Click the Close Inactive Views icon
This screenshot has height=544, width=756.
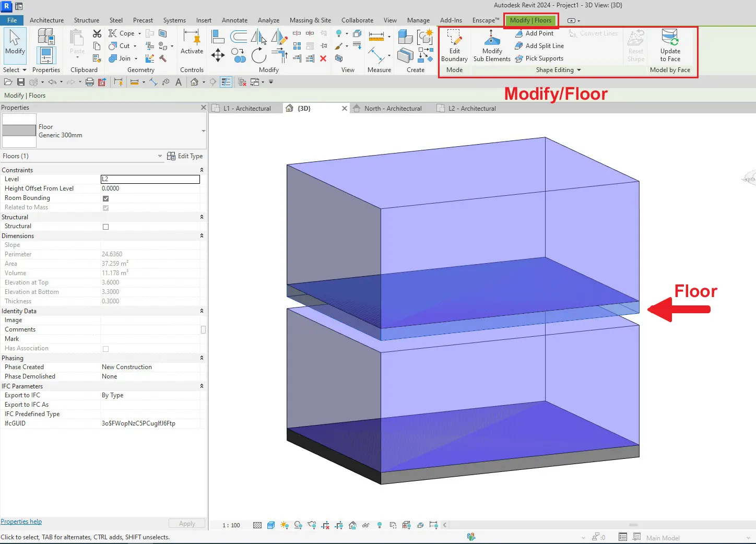click(x=242, y=82)
